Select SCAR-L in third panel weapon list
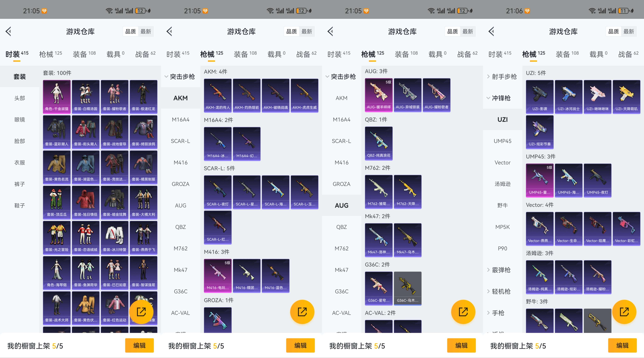644x358 pixels. coord(341,141)
